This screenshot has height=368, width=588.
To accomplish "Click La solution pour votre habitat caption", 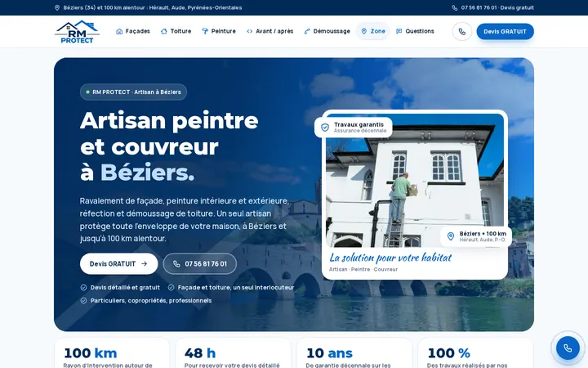I will (390, 258).
